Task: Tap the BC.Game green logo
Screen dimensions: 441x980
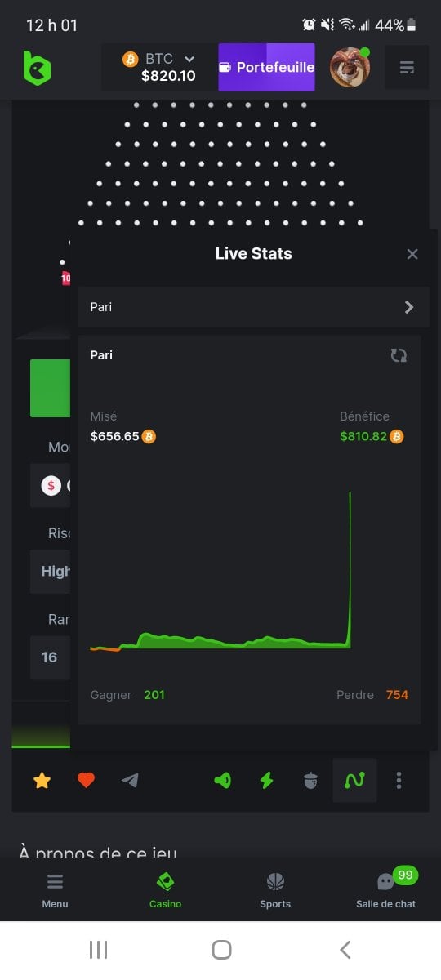Action: pyautogui.click(x=37, y=68)
